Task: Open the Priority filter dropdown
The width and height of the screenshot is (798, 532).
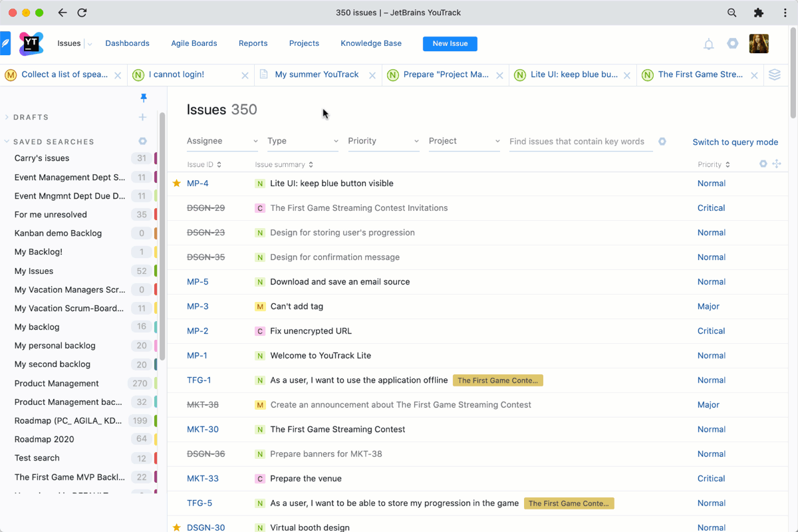Action: [383, 141]
